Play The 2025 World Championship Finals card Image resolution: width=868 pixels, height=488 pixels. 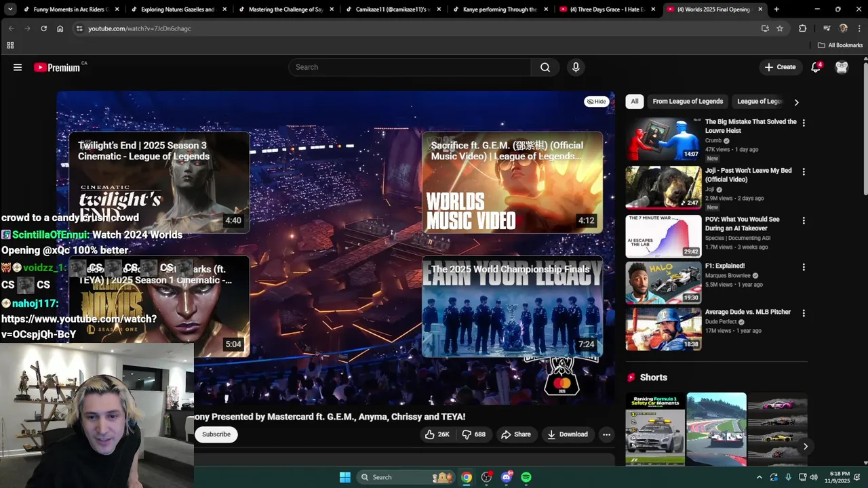(512, 306)
